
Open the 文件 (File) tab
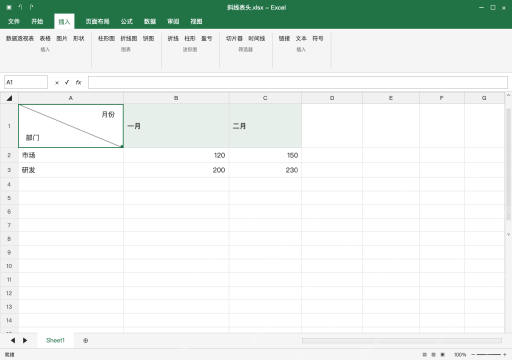pyautogui.click(x=14, y=22)
